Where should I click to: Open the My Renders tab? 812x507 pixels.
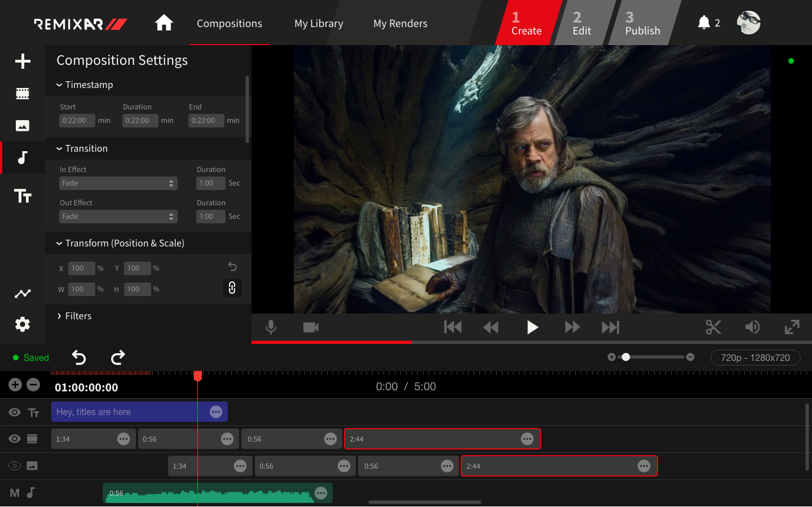pos(400,23)
